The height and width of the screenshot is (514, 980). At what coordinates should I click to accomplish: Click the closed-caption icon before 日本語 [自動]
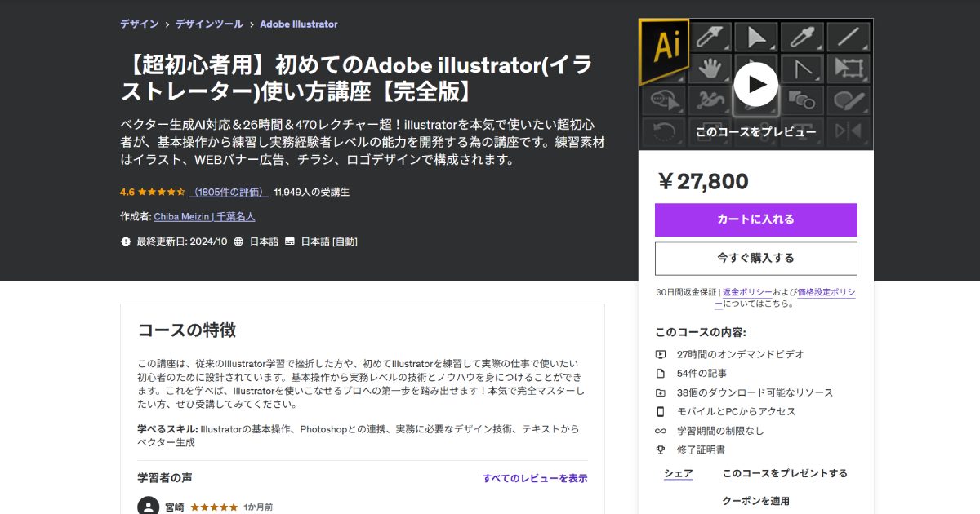coord(290,241)
